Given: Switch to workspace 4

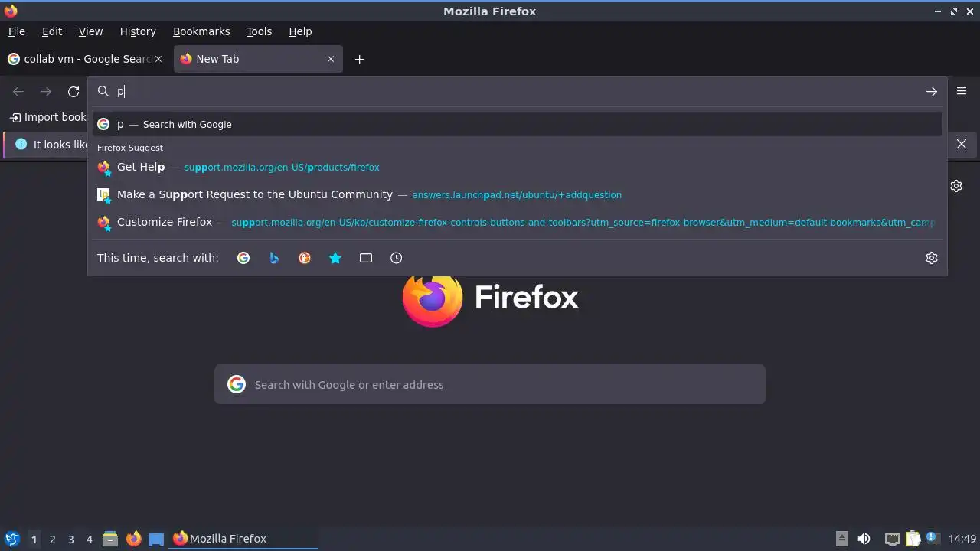Looking at the screenshot, I should coord(90,540).
